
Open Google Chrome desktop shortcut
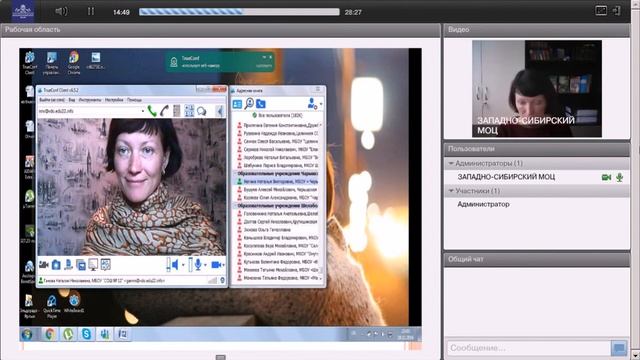74,63
